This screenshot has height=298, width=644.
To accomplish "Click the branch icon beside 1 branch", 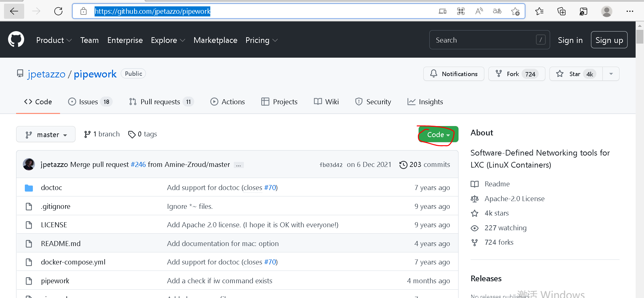I will pyautogui.click(x=87, y=134).
